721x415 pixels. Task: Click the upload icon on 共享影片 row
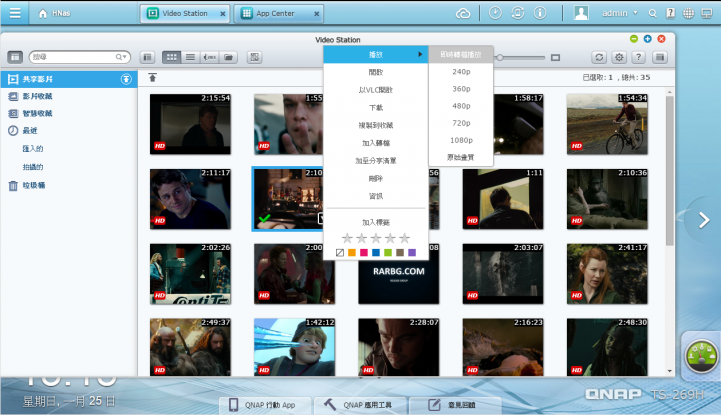[x=126, y=79]
